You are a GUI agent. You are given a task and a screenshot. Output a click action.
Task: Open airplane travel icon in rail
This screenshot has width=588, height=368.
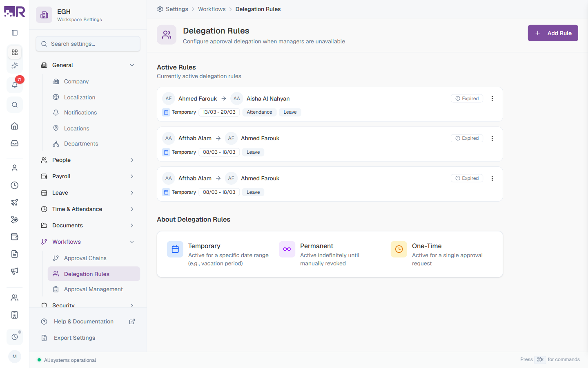pyautogui.click(x=15, y=202)
